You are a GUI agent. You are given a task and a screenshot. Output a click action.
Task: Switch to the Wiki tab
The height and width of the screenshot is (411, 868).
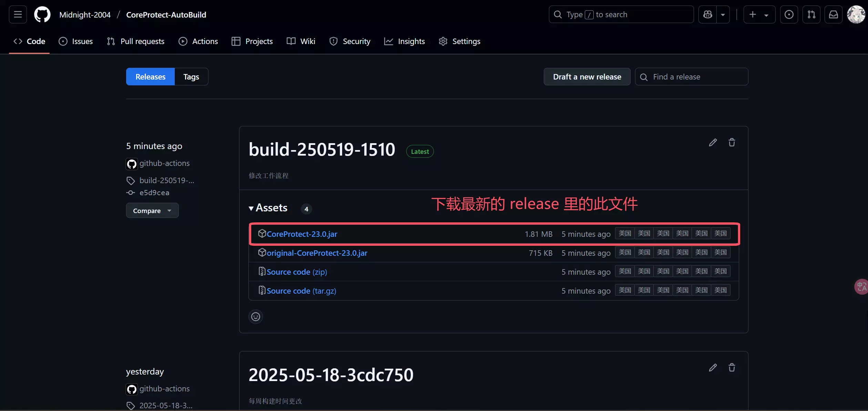coord(301,41)
